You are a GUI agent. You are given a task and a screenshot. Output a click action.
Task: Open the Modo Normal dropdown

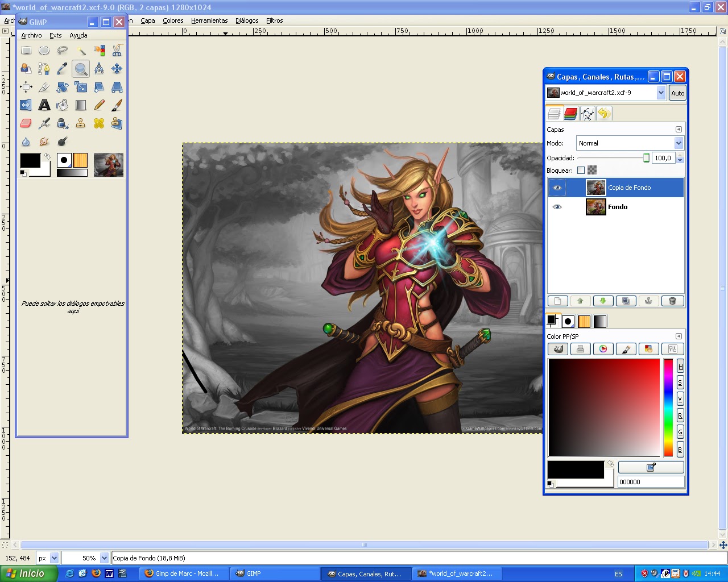coord(630,143)
